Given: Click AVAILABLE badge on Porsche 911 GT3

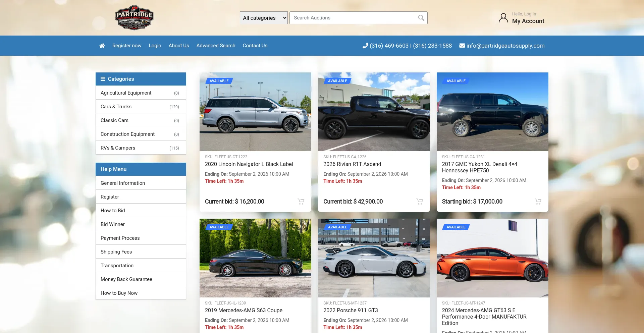Looking at the screenshot, I should tap(337, 227).
